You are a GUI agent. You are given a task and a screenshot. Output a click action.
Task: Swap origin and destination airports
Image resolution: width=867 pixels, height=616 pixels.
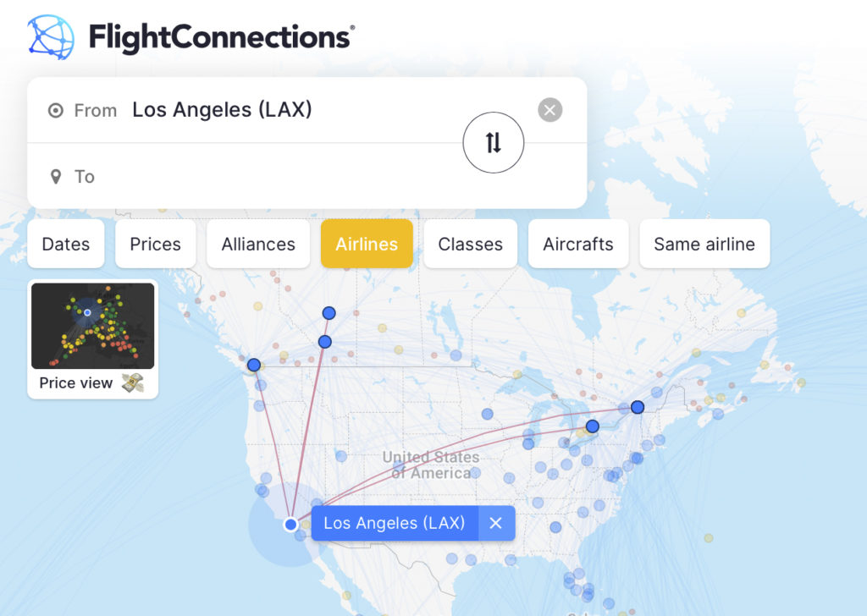(x=494, y=143)
